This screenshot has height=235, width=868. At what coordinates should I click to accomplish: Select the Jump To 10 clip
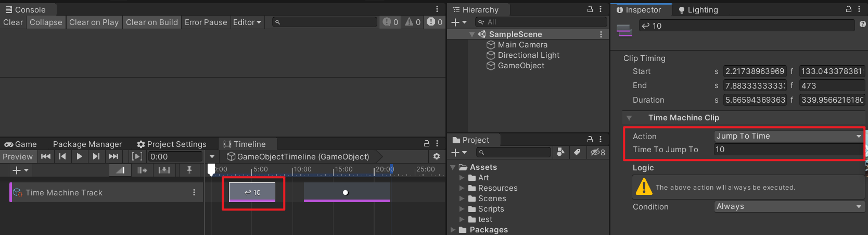(x=252, y=192)
